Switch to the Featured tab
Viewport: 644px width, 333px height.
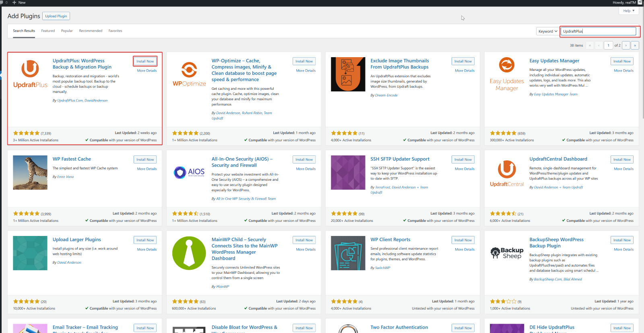click(48, 31)
